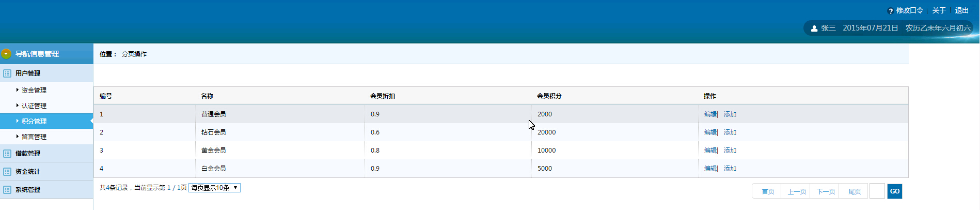The height and width of the screenshot is (210, 980).
Task: Click 退出 to log out
Action: (x=962, y=10)
